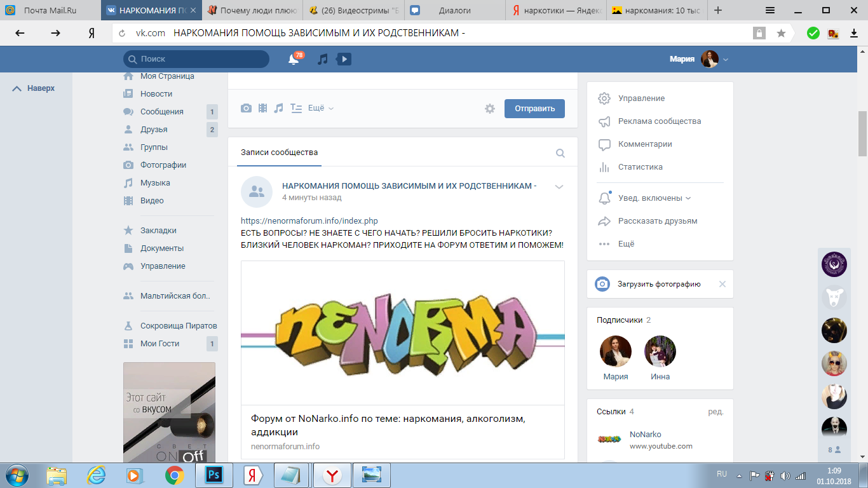
Task: Open the VK music note icon
Action: 323,59
